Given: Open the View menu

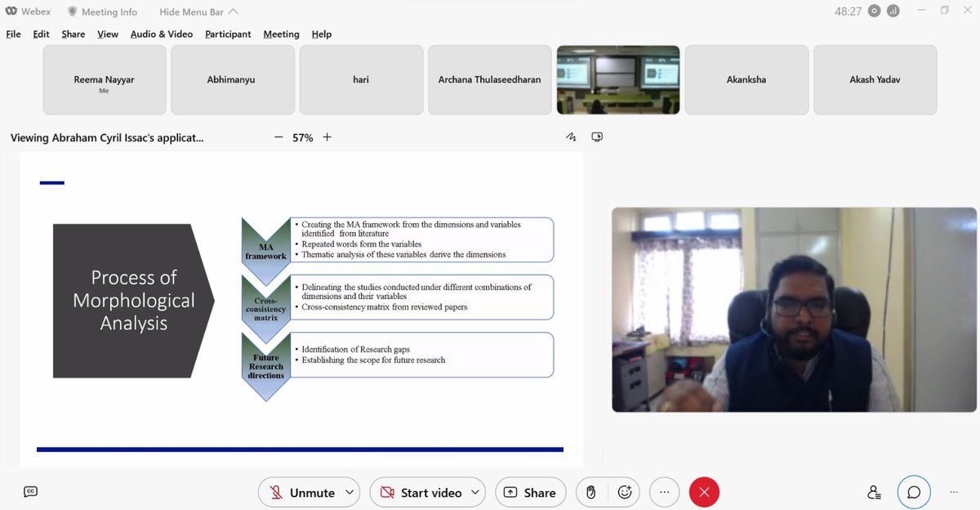Looking at the screenshot, I should coord(108,34).
